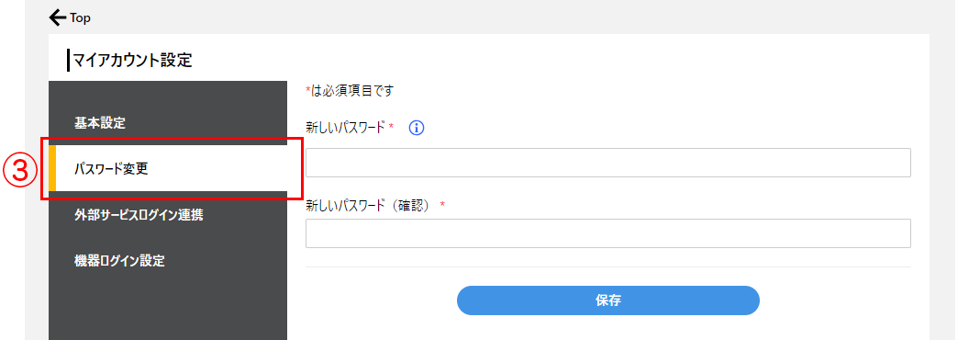
Task: Open the info icon next to 新しいパスワード
Action: pyautogui.click(x=417, y=129)
